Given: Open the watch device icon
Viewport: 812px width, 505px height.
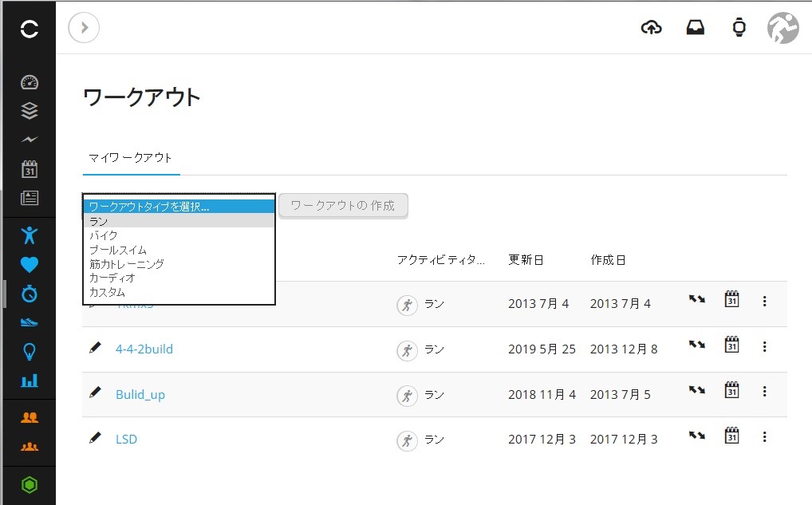Looking at the screenshot, I should pos(739,27).
